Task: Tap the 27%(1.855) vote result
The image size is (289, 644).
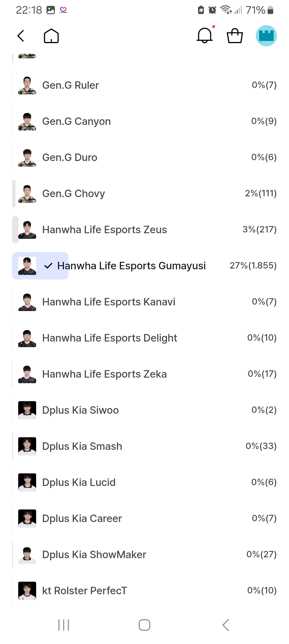Action: [x=253, y=266]
